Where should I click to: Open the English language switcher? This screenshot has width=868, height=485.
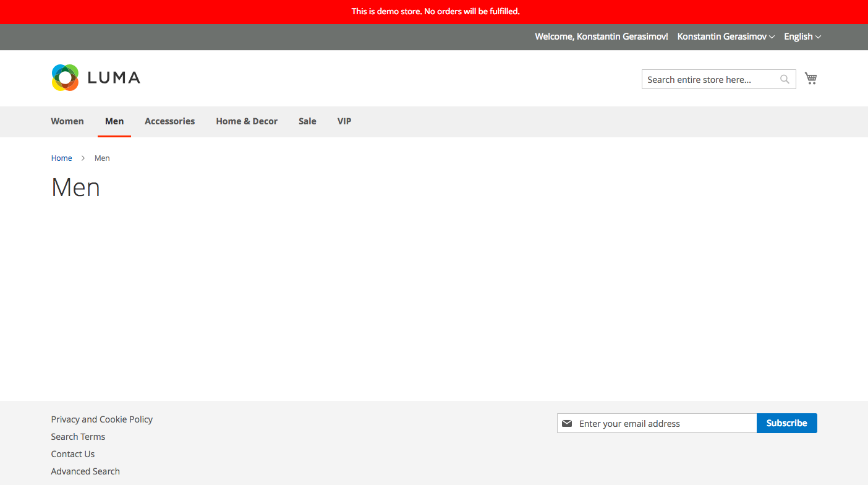pos(802,36)
